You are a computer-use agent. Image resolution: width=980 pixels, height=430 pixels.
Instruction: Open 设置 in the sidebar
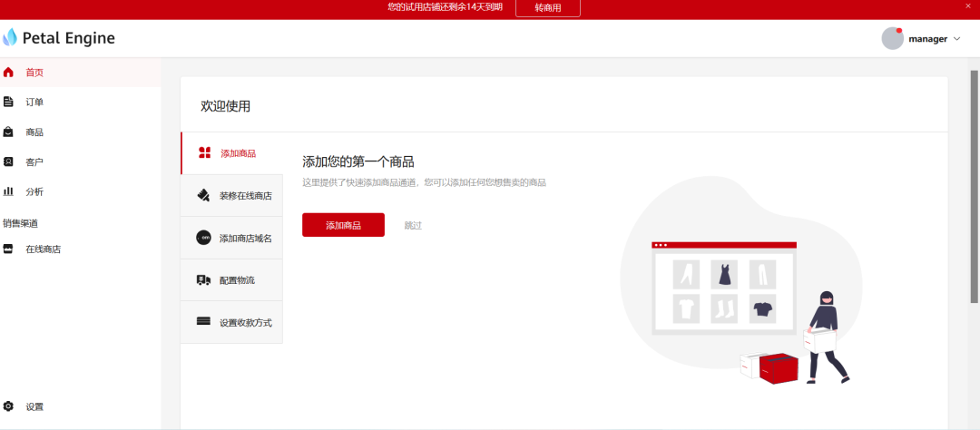(x=81, y=406)
